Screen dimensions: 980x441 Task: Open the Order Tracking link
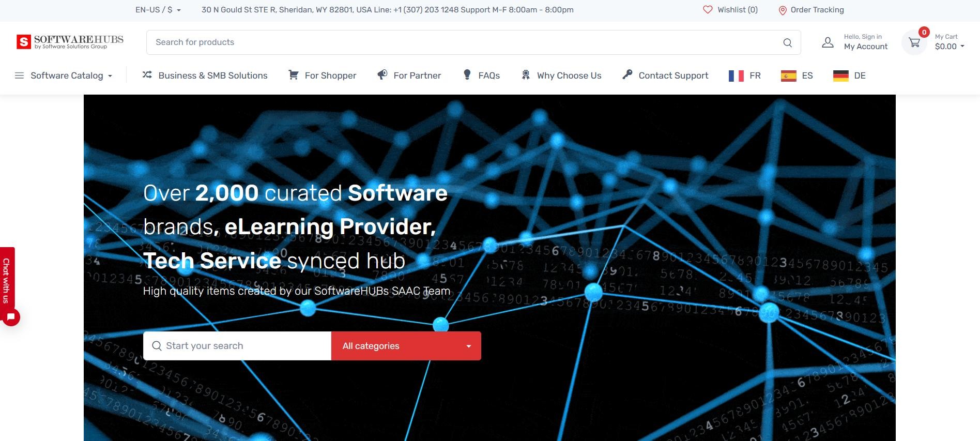[811, 10]
